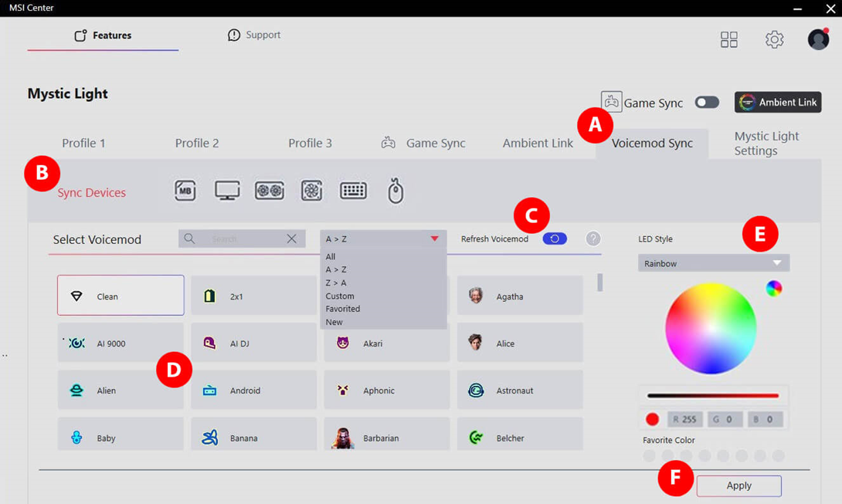Screen dimensions: 842x504
Task: Click the search magnifier icon
Action: pyautogui.click(x=189, y=238)
